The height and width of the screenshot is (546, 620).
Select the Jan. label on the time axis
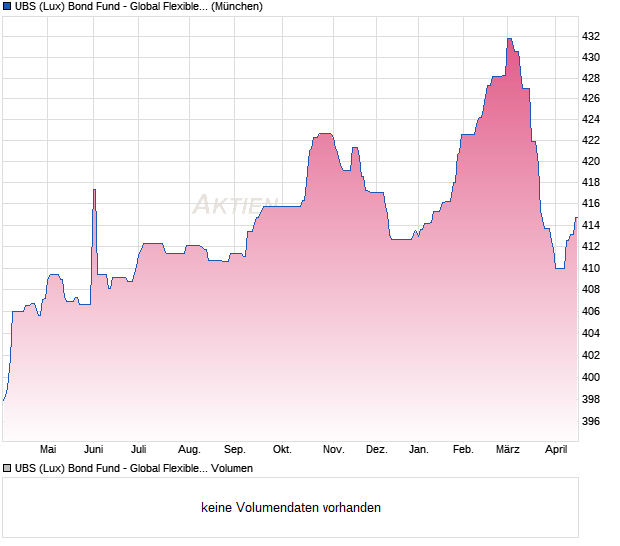click(419, 449)
